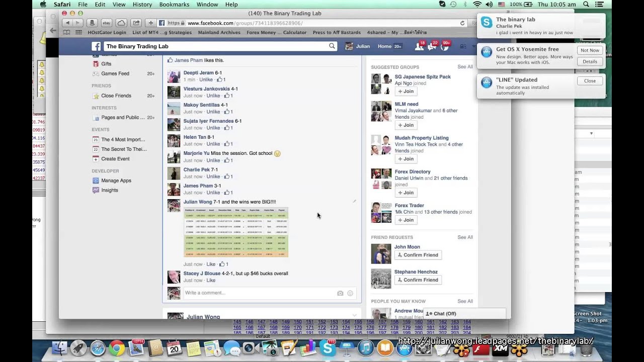This screenshot has width=644, height=362.
Task: Click the Facebook search magnifier icon
Action: point(332,46)
